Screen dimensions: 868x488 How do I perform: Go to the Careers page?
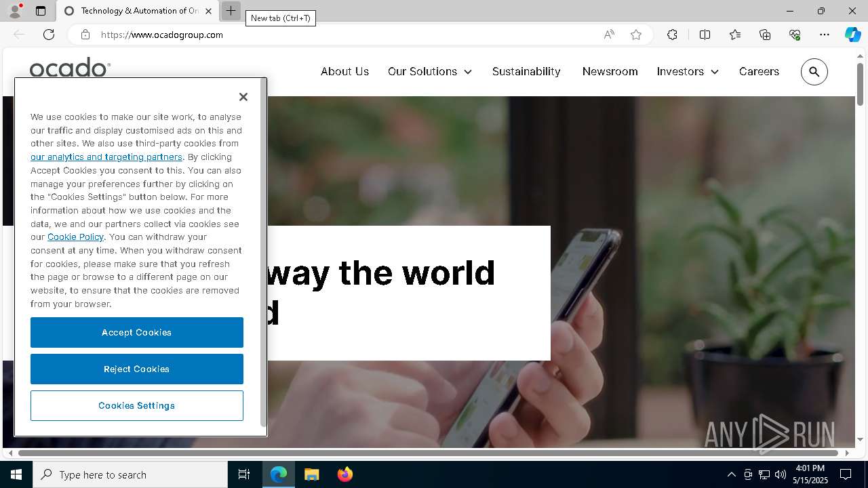tap(759, 71)
